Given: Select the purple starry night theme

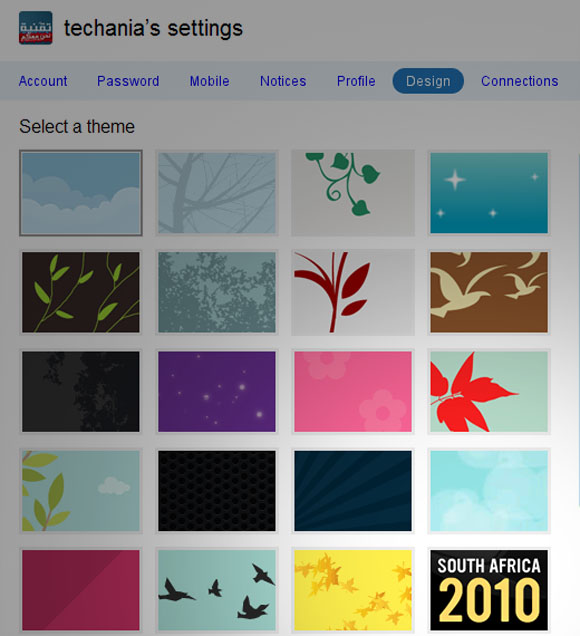Looking at the screenshot, I should (x=217, y=391).
